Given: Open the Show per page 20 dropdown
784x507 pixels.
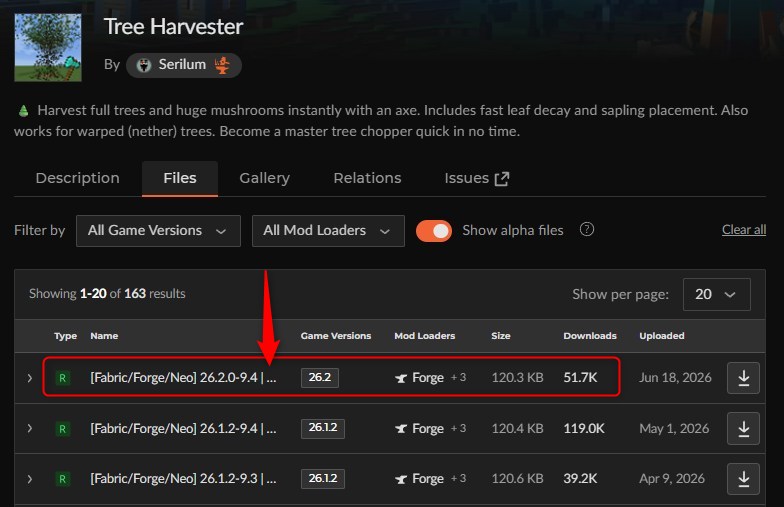Looking at the screenshot, I should coord(716,294).
